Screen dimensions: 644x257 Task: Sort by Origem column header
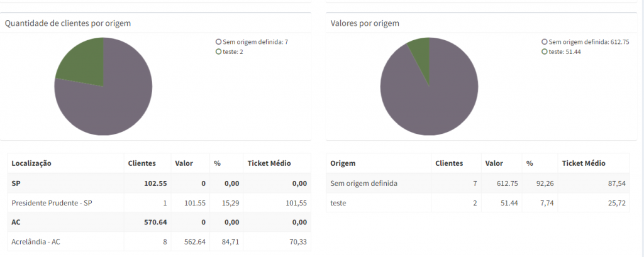[343, 163]
